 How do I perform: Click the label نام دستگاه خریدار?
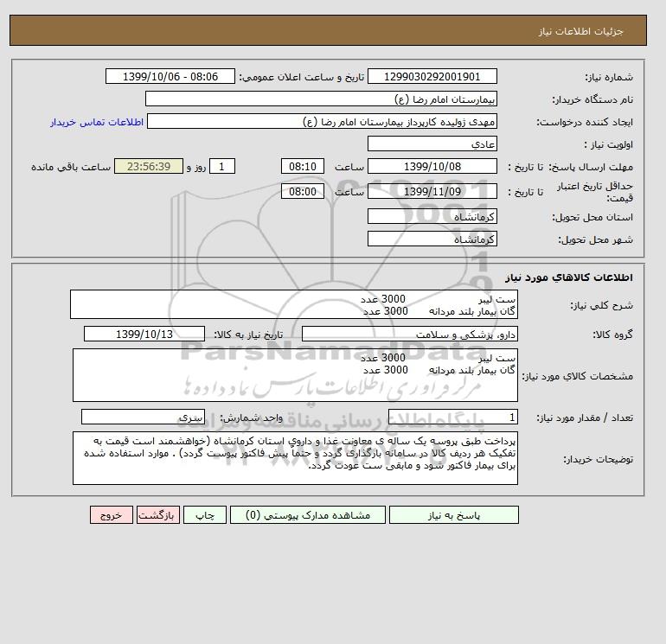592,99
